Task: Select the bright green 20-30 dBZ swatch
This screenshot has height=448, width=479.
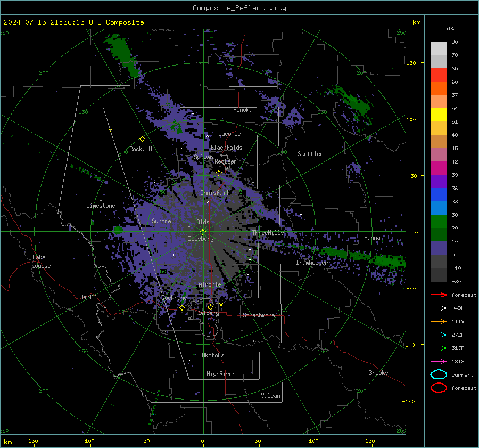Action: coord(439,221)
